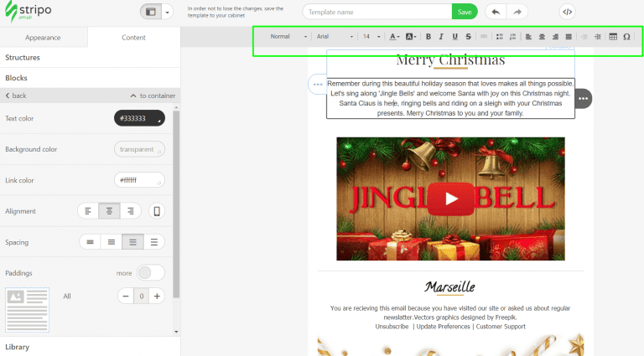644x356 pixels.
Task: Apply strikethrough formatting
Action: [468, 37]
